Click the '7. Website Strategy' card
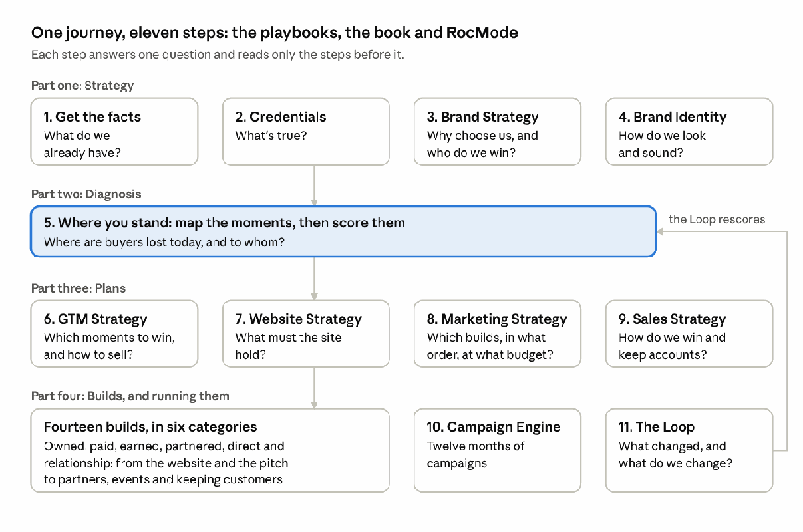 (306, 334)
